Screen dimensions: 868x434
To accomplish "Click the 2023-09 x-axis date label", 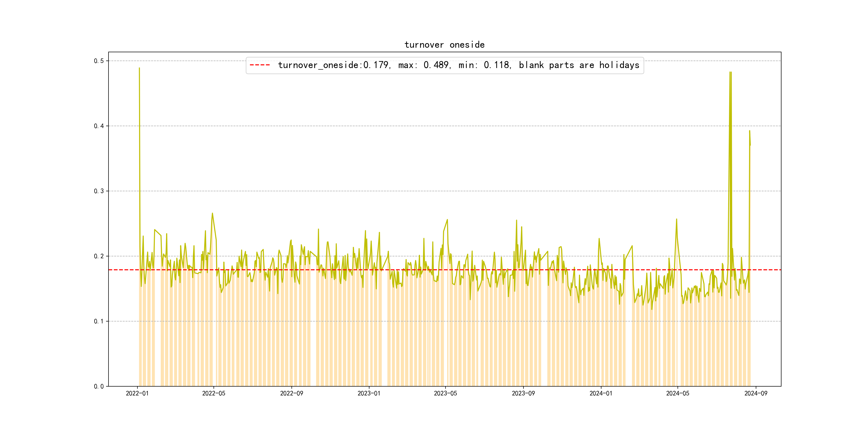I will pos(523,393).
